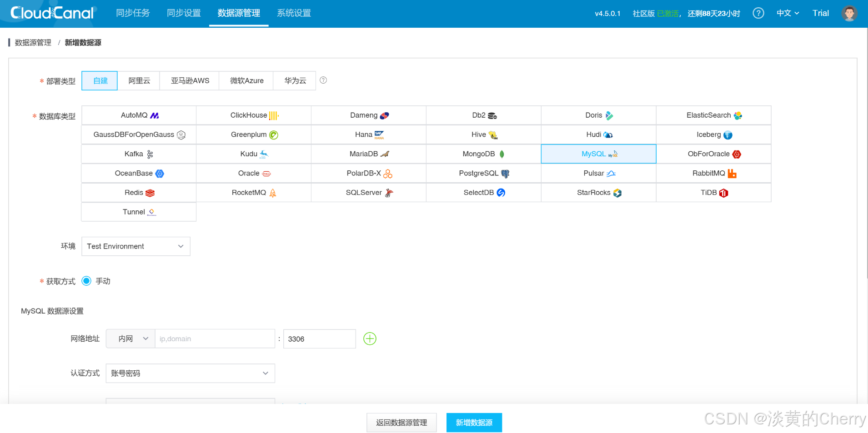Choose Hudi database type
Viewport: 868px width, 433px height.
click(599, 135)
